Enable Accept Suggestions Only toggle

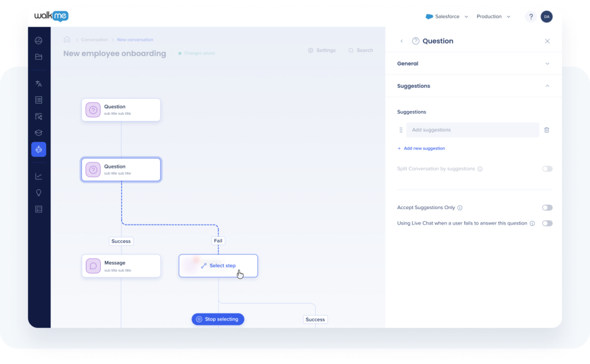coord(547,207)
